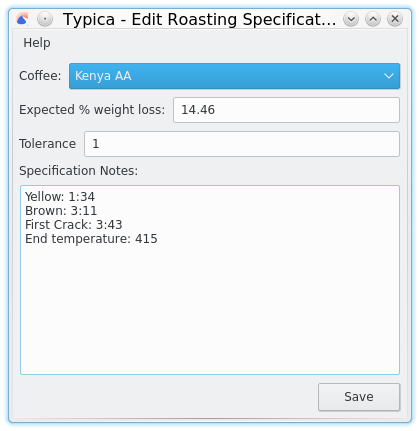Click the Specification Notes: label

pos(78,171)
